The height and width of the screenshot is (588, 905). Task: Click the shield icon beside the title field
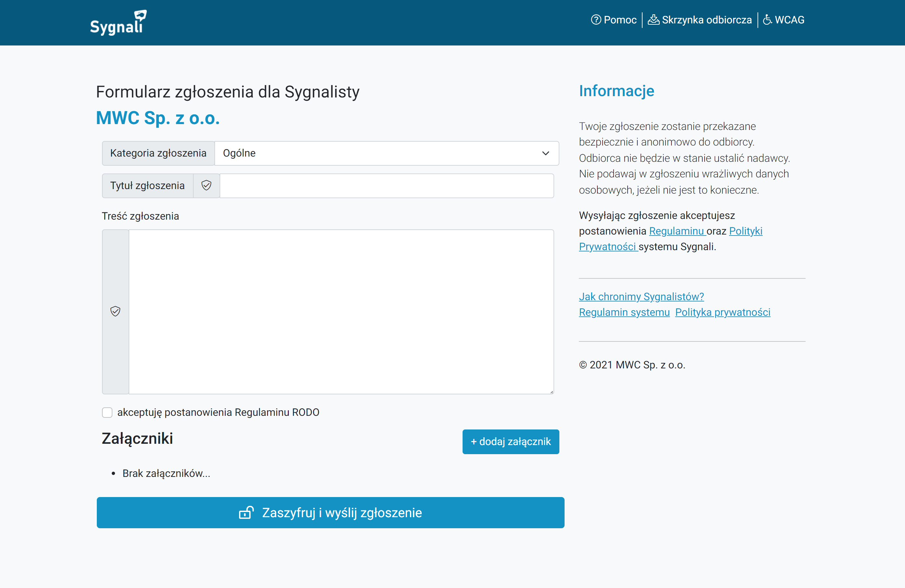click(206, 185)
